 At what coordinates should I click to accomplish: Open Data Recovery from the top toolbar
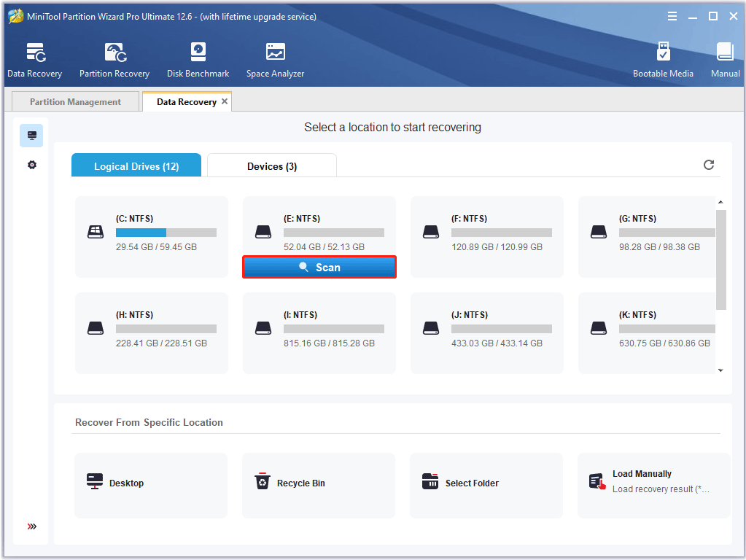click(35, 60)
